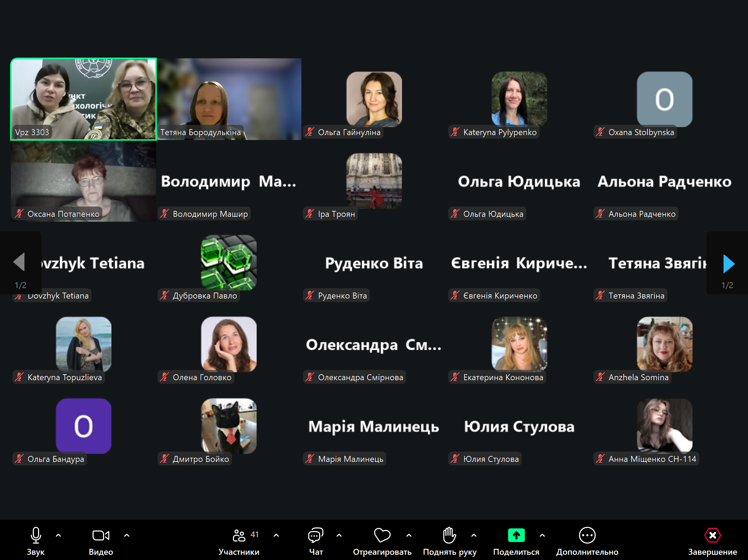The width and height of the screenshot is (748, 560).
Task: Expand the arrow beside Участники count
Action: pos(276,535)
